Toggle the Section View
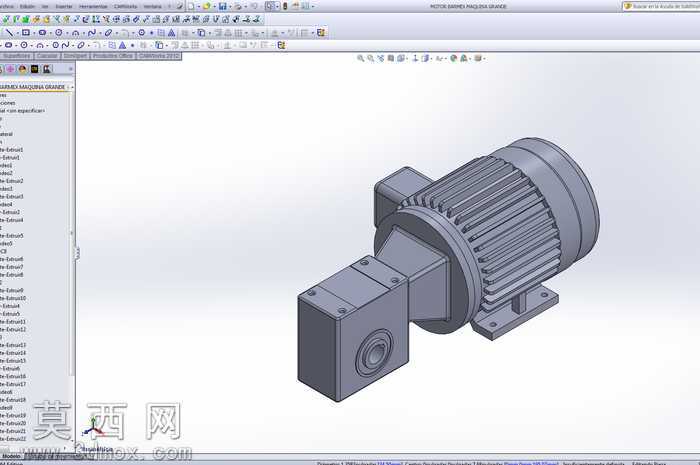This screenshot has height=465, width=700. [x=391, y=58]
